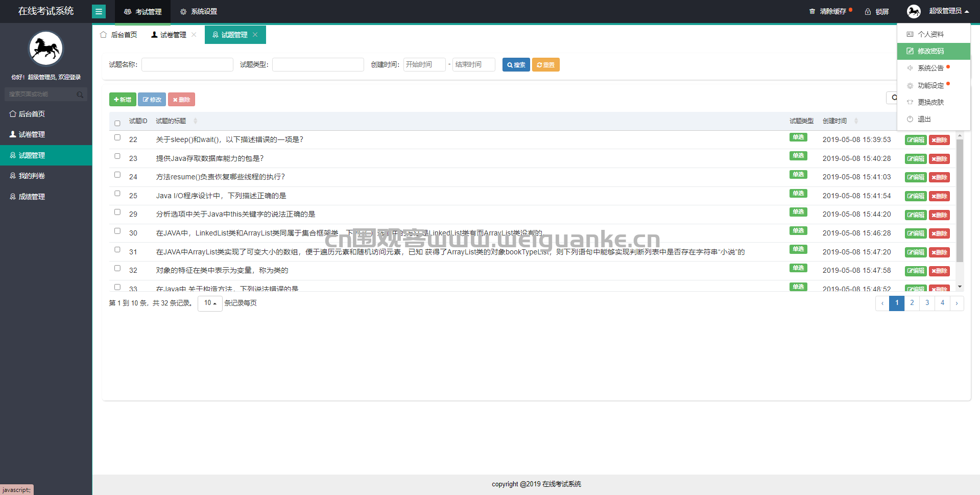Open 功能设定 in user menu

click(x=934, y=85)
